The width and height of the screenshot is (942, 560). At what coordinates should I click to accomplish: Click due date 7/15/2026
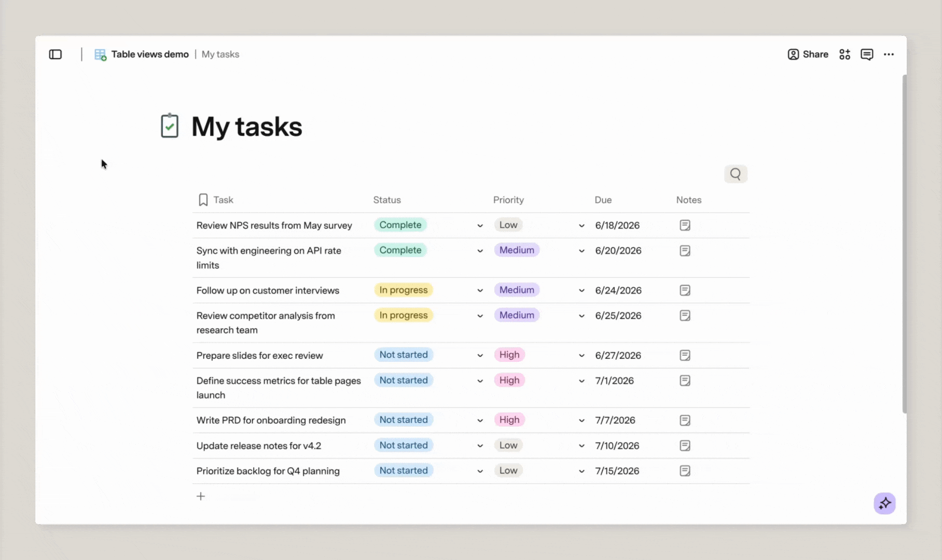[x=617, y=471]
